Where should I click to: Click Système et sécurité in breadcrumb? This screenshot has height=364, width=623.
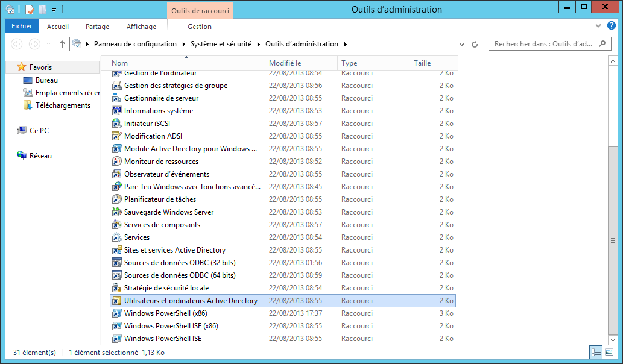click(x=221, y=44)
